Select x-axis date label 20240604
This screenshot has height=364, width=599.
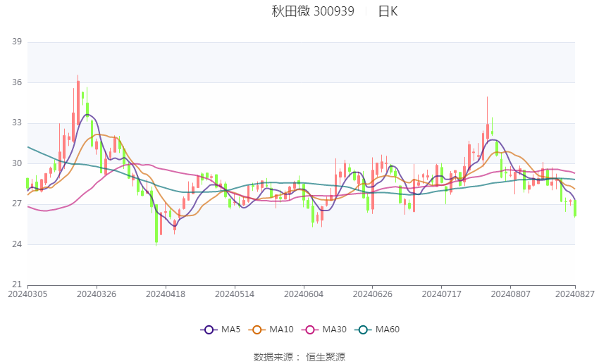click(304, 294)
